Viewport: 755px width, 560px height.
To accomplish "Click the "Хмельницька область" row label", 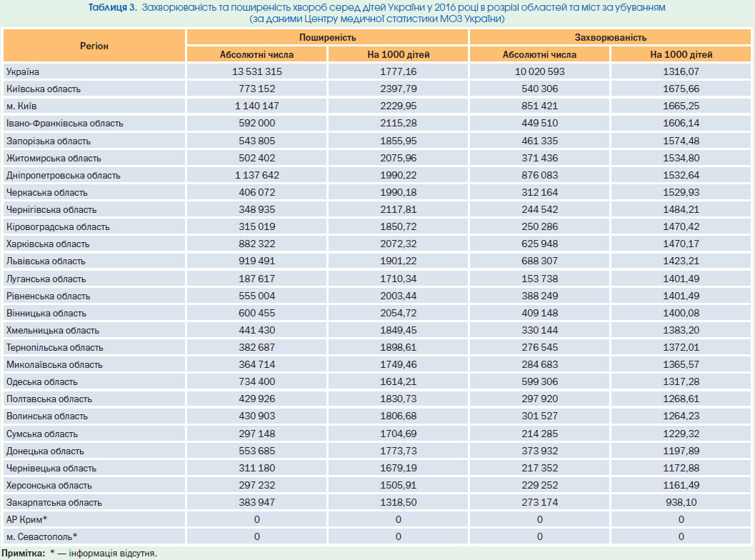I will click(x=52, y=331).
